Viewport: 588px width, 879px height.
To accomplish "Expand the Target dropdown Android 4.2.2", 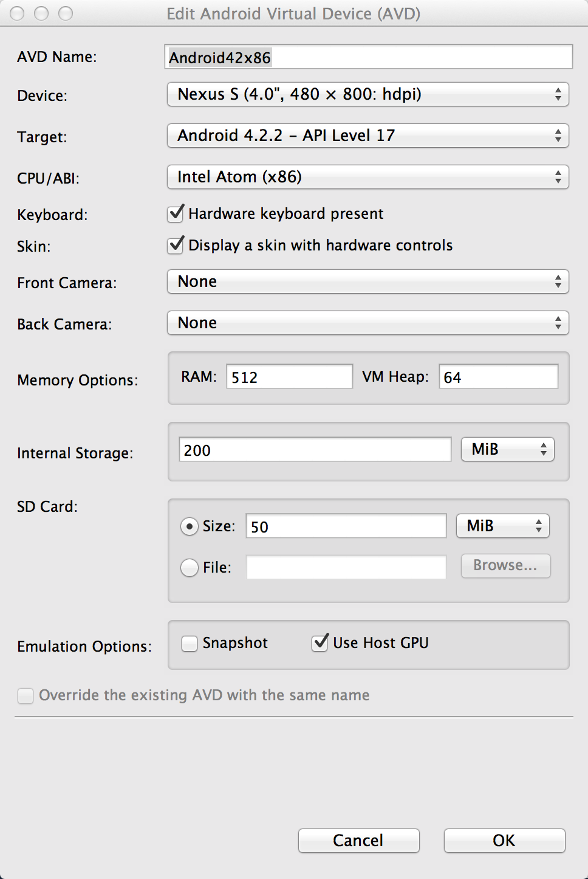I will coord(368,136).
